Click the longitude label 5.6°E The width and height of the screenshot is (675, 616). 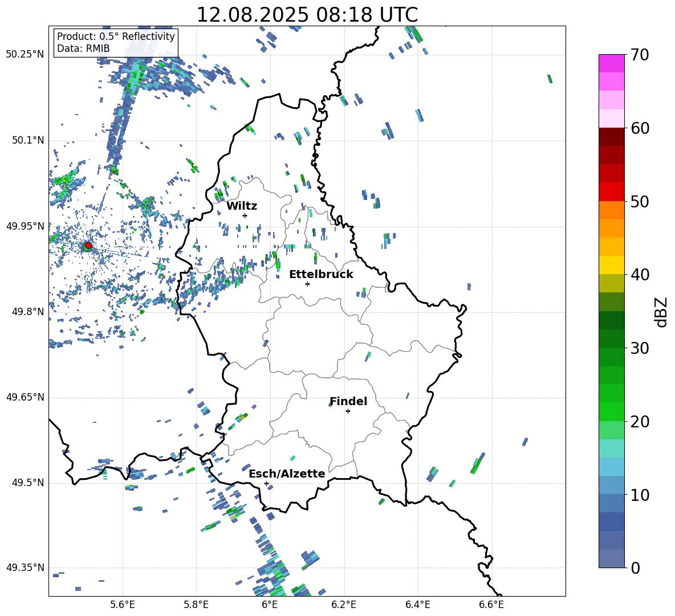pos(123,605)
